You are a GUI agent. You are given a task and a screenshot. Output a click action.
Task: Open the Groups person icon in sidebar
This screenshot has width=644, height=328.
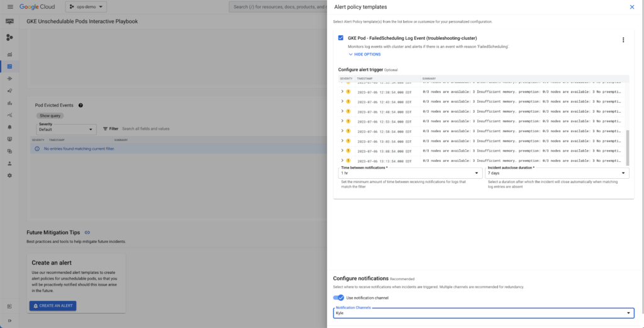[x=10, y=163]
